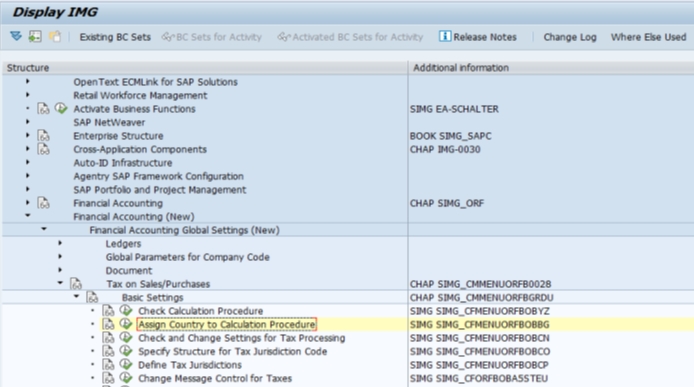
Task: Select Assign Country to Calculation Procedure row
Action: click(x=227, y=325)
